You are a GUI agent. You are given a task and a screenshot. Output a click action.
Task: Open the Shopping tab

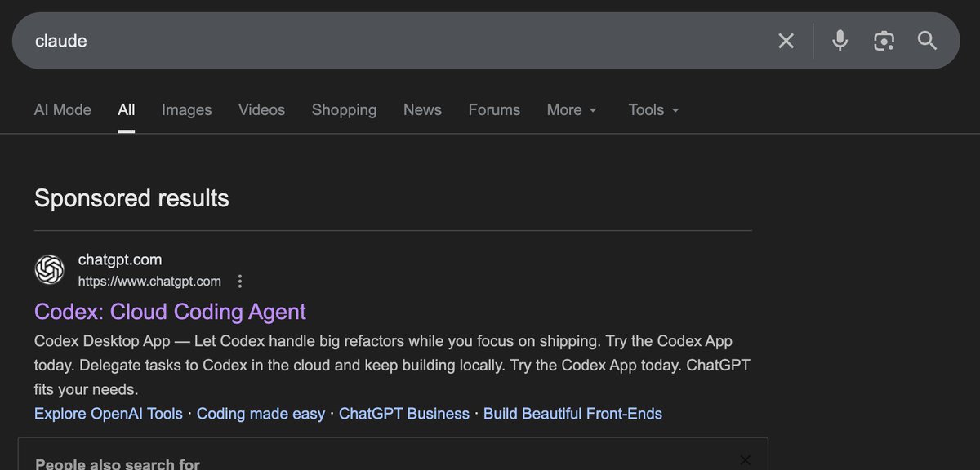[x=344, y=110]
